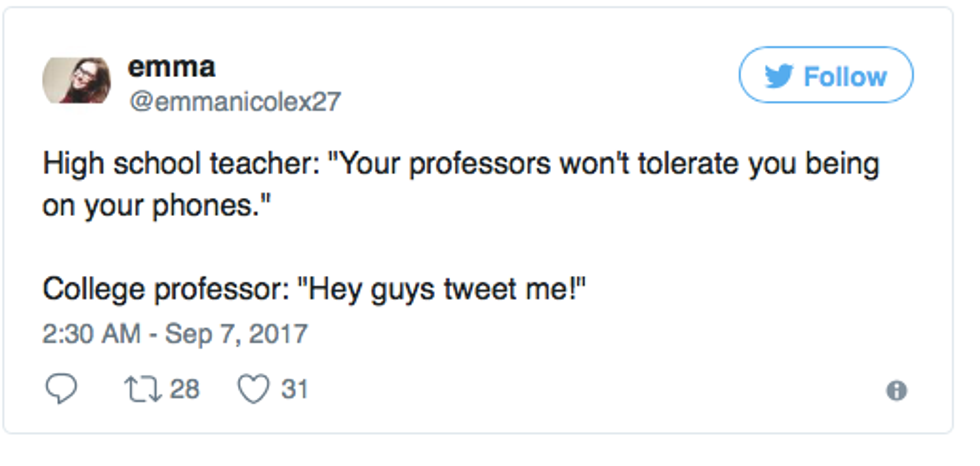Screen dimensions: 980x466
Task: Like the tweet with the heart icon
Action: [x=252, y=389]
